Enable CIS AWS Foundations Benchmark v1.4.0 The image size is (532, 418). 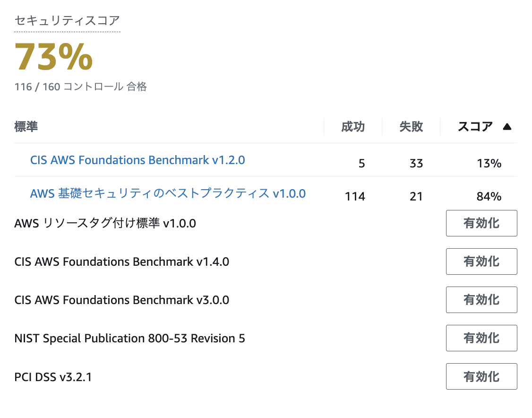click(481, 261)
